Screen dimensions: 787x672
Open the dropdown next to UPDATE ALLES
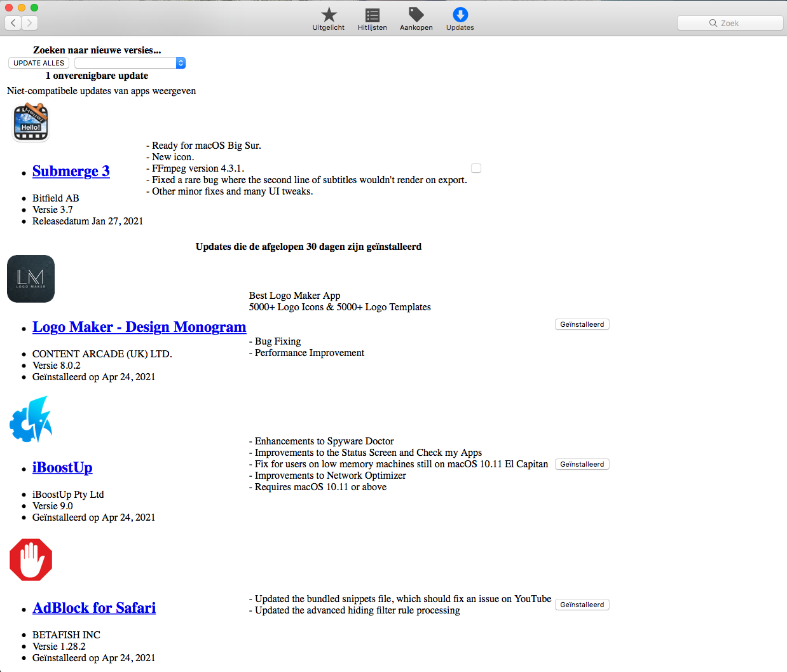130,63
